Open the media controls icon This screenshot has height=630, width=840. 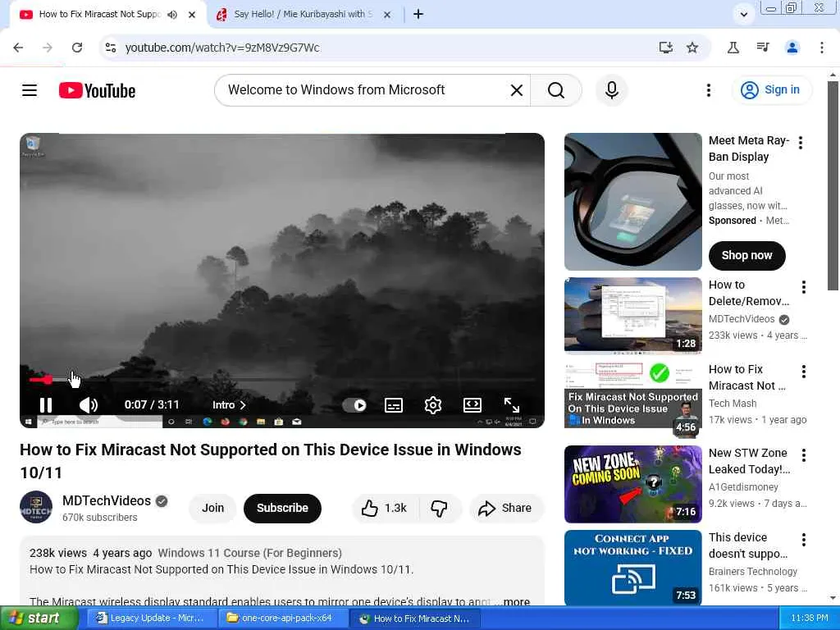(763, 48)
